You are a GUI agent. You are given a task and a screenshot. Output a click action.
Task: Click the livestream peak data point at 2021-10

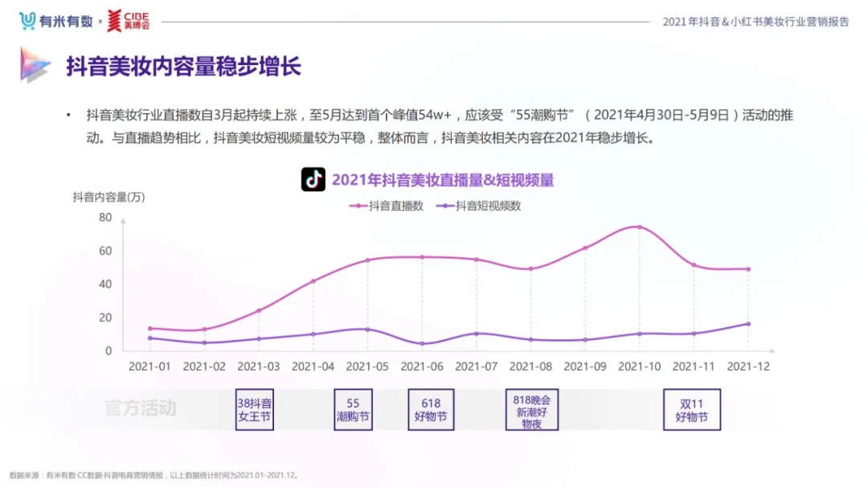640,227
